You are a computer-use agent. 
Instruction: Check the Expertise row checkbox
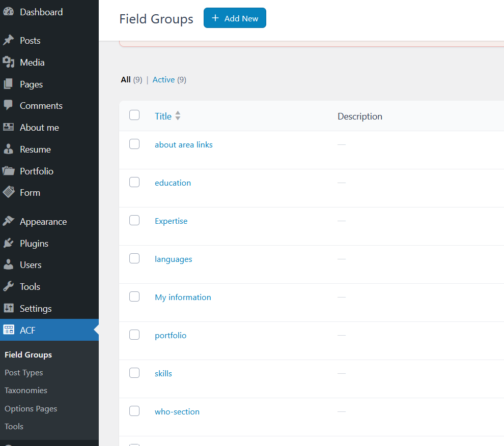[x=134, y=220]
